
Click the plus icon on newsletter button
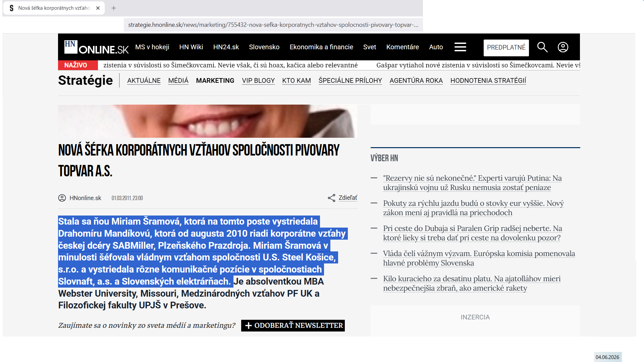[249, 325]
